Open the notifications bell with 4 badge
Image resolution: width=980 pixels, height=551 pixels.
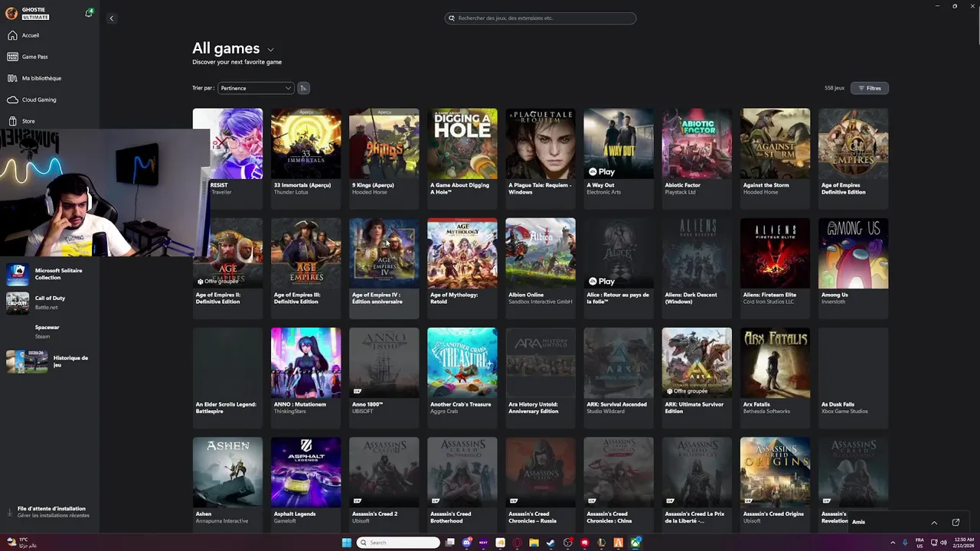[x=89, y=13]
